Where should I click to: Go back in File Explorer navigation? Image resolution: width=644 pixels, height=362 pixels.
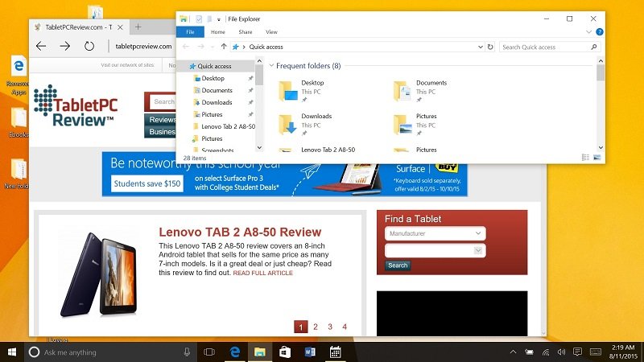[186, 47]
